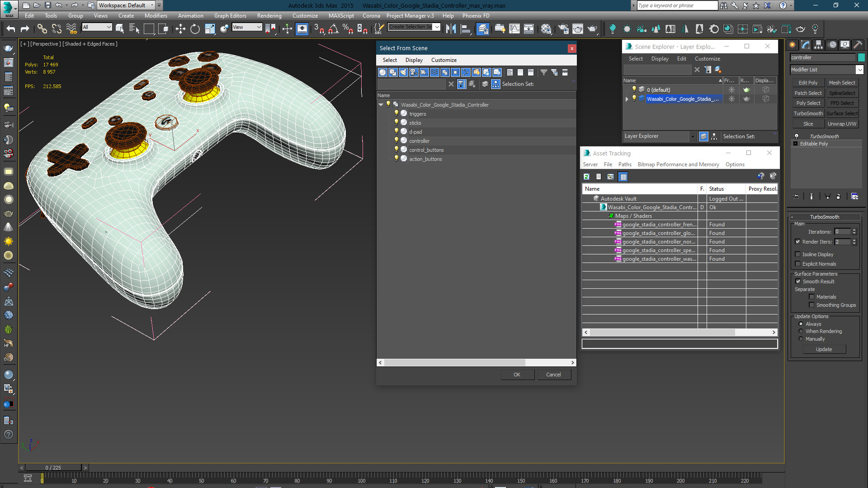Open the Modify command panel tab
868x488 pixels.
806,45
